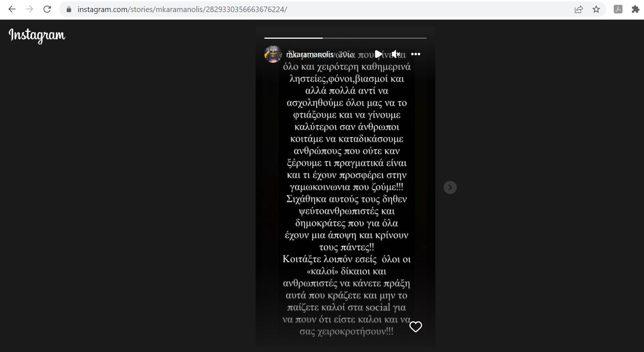The width and height of the screenshot is (644, 352).
Task: Unmute the story audio
Action: pos(396,54)
